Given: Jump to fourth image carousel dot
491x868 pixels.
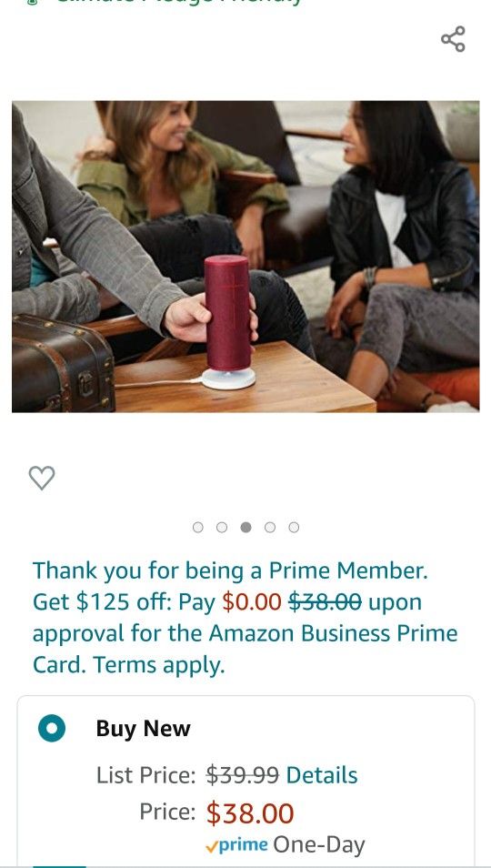Looking at the screenshot, I should (270, 527).
